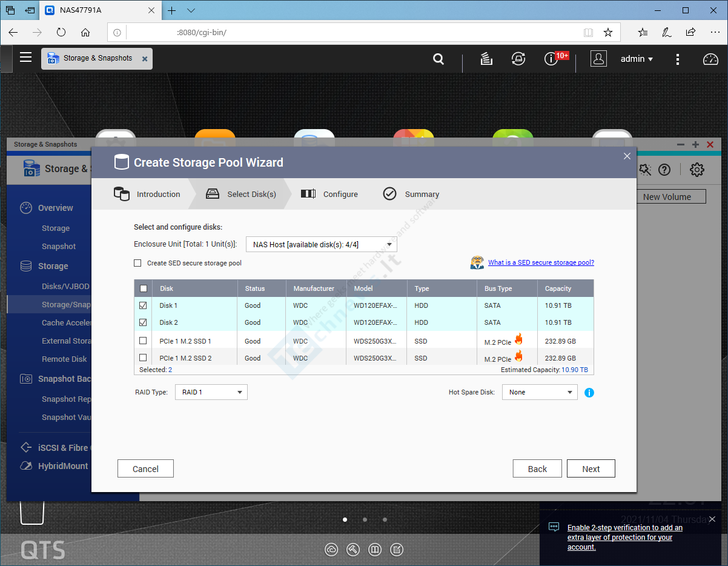
Task: Open the RAID Type dropdown
Action: click(211, 393)
